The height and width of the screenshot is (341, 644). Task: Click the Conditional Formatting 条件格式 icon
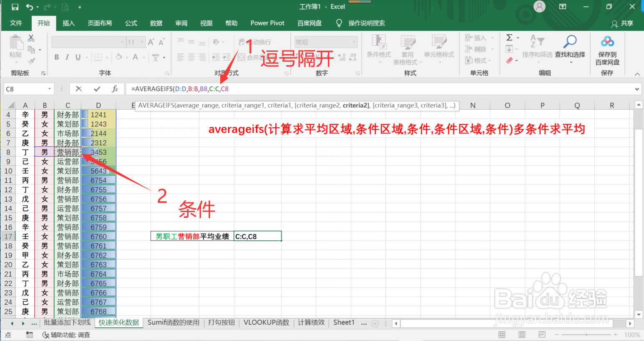(x=379, y=43)
